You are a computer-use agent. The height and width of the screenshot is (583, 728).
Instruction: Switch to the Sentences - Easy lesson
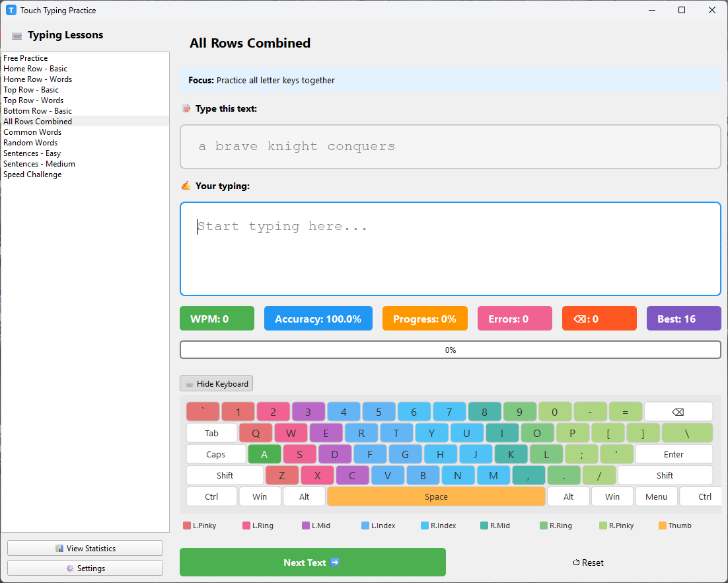(32, 153)
